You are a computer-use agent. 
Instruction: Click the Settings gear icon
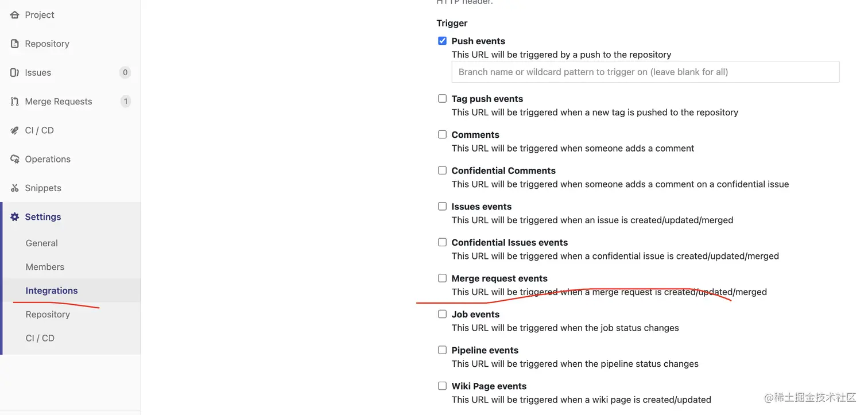[x=15, y=217]
